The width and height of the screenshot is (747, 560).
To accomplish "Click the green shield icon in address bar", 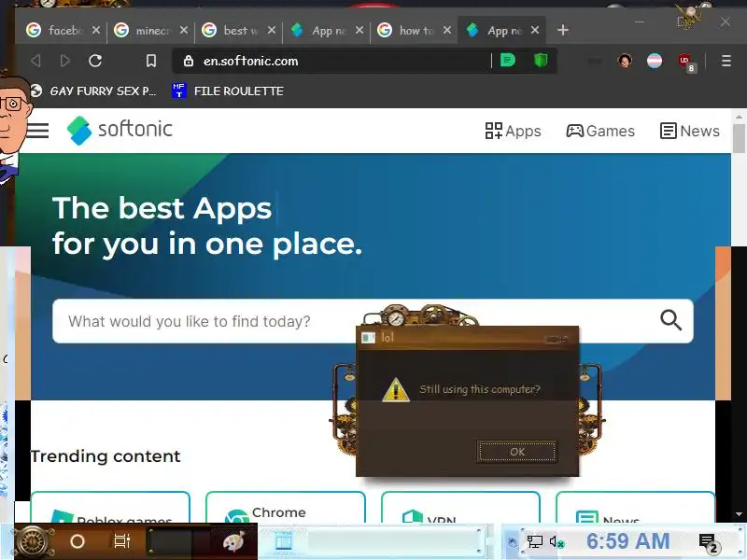I will 541,61.
